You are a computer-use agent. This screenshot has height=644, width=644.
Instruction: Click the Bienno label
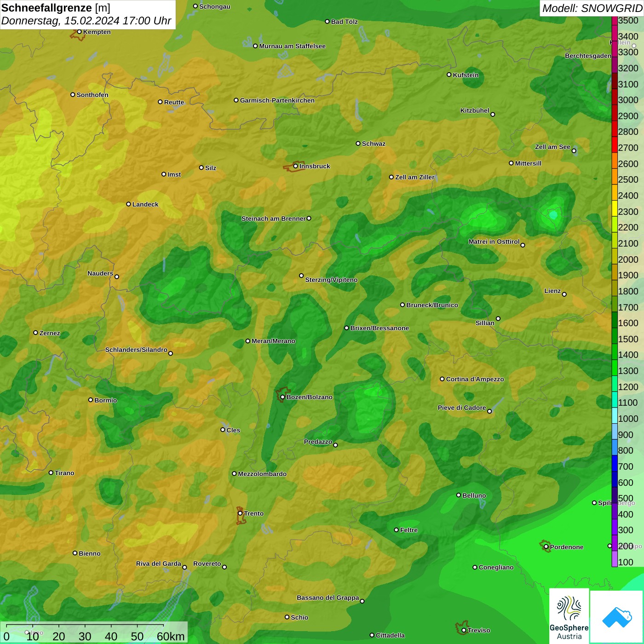[89, 553]
